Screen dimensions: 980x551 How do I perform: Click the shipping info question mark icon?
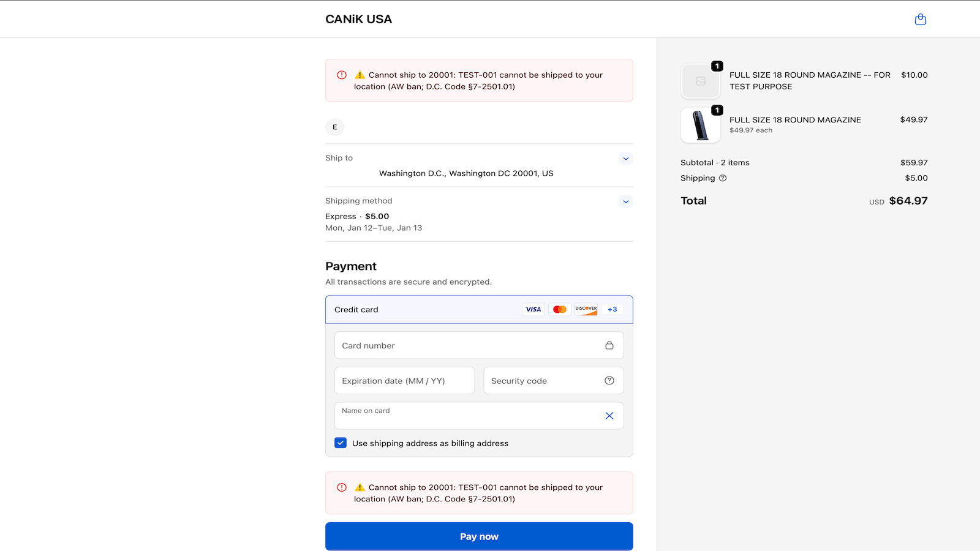click(723, 178)
